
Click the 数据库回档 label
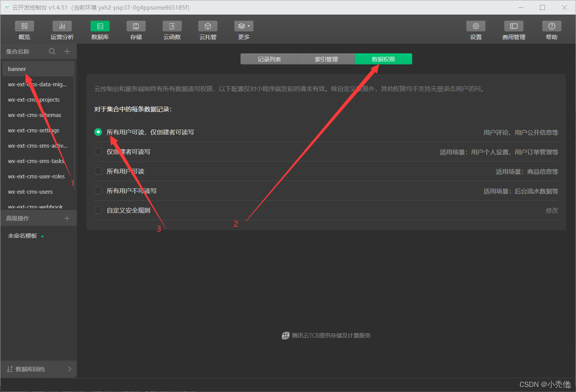click(30, 369)
